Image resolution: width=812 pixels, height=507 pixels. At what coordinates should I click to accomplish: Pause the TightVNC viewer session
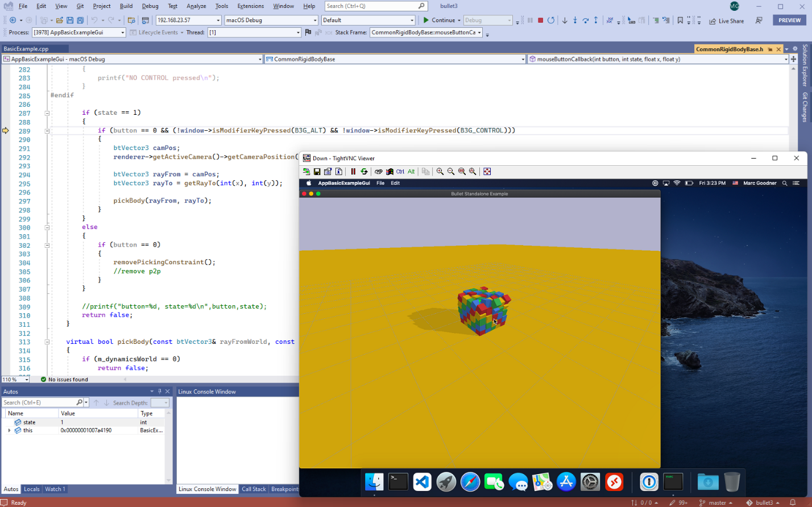point(353,172)
